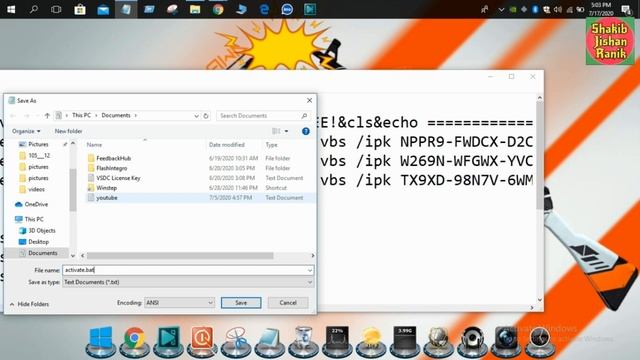Select the youtube text document
The height and width of the screenshot is (360, 640).
[x=107, y=198]
